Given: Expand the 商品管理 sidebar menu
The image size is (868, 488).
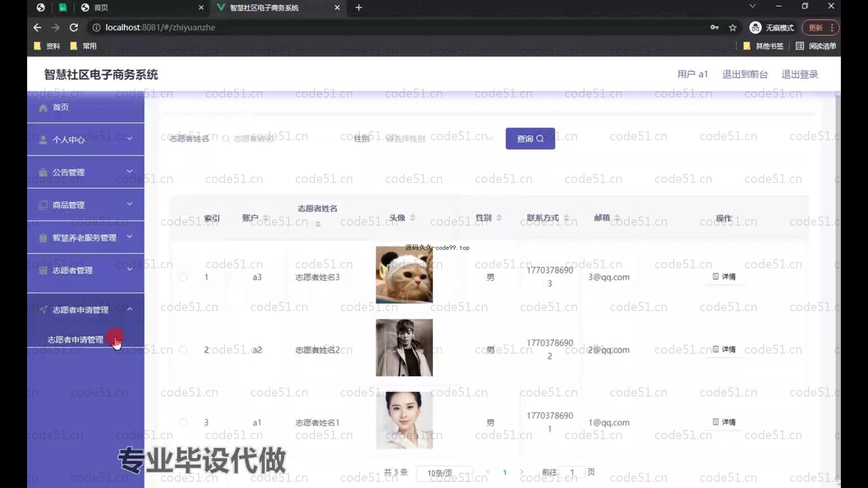Looking at the screenshot, I should 85,205.
